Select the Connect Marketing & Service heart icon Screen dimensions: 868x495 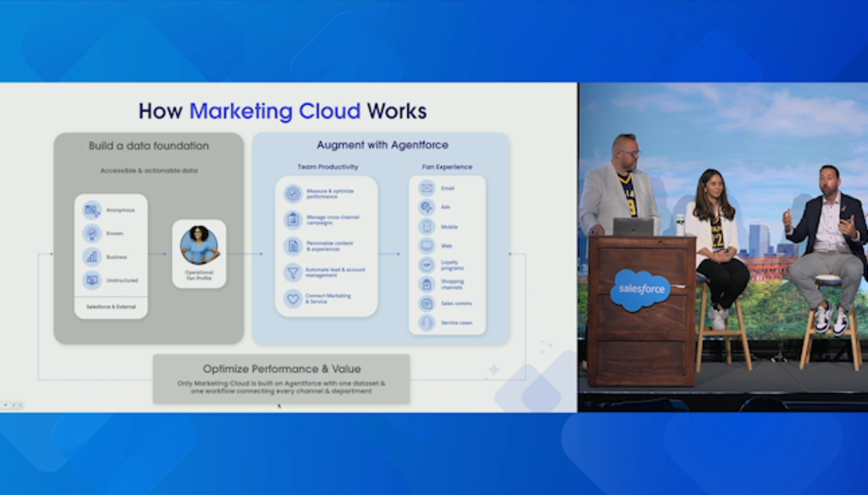coord(293,298)
